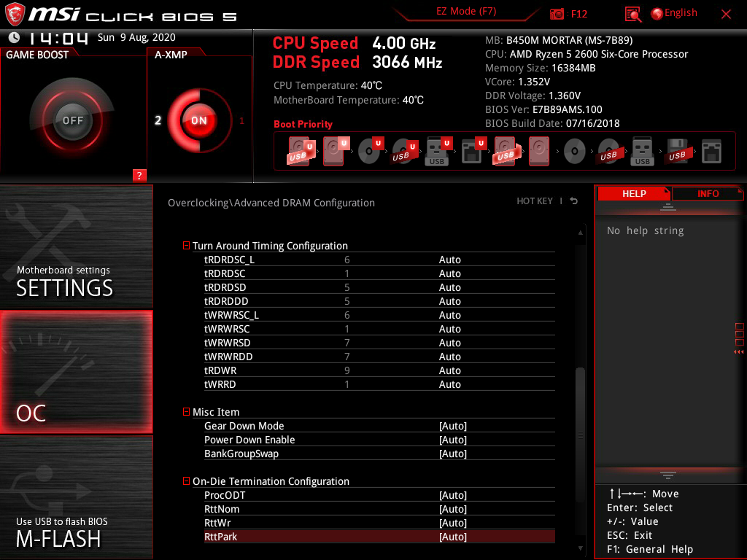747x560 pixels.
Task: Click the English language globe icon
Action: [657, 14]
